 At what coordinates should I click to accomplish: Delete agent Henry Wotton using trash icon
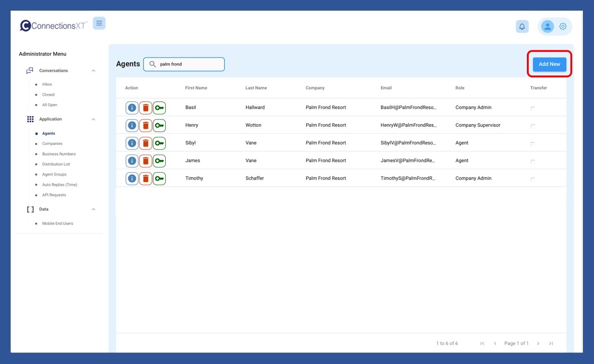[x=145, y=126]
